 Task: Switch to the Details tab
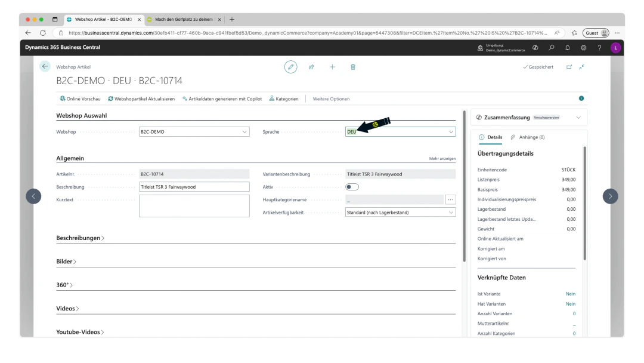(x=490, y=137)
